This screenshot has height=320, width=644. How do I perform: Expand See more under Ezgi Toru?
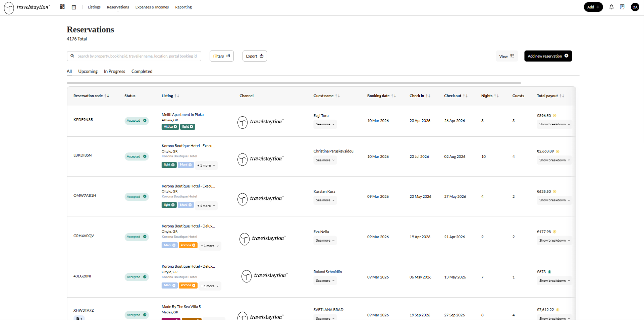(325, 124)
